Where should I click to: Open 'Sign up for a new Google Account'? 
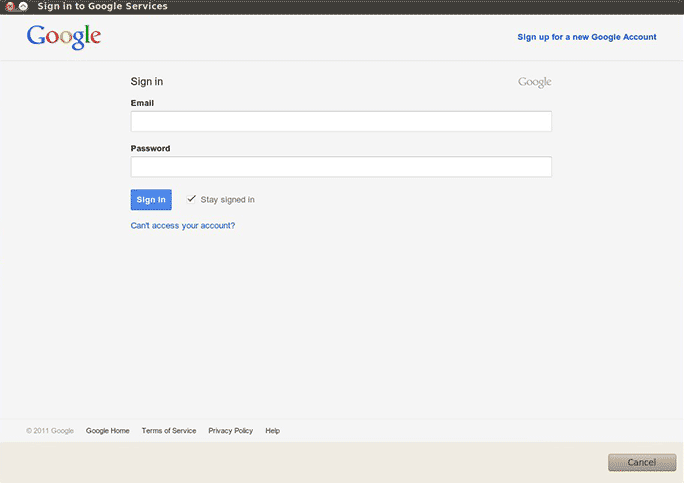586,37
